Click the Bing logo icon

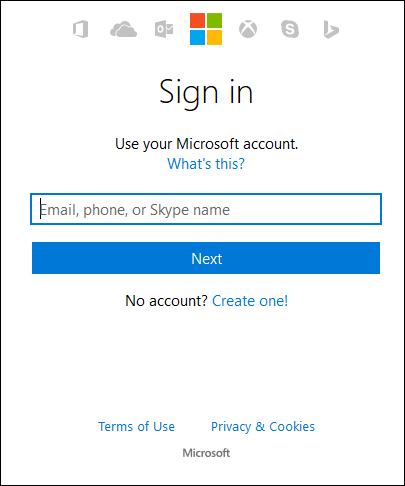pos(331,29)
